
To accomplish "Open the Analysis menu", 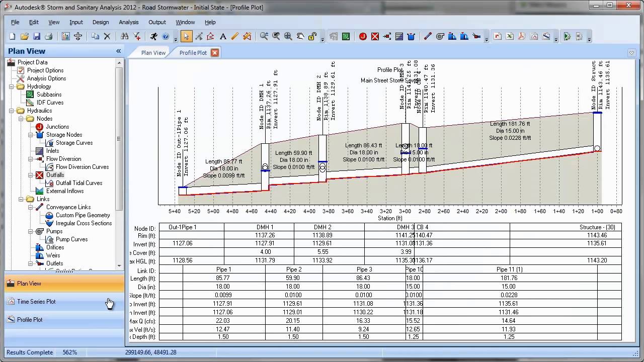I will [128, 22].
